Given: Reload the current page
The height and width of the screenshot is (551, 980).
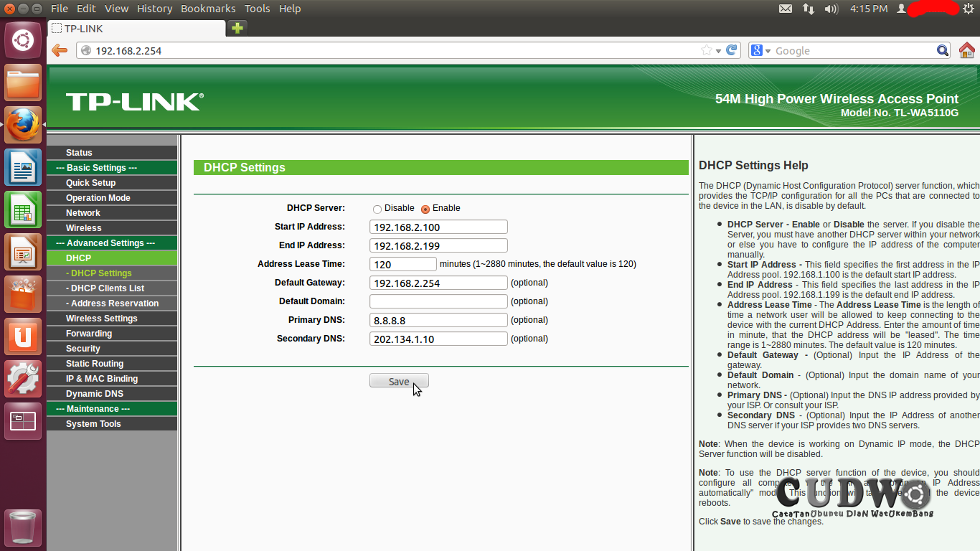Looking at the screenshot, I should coord(732,50).
